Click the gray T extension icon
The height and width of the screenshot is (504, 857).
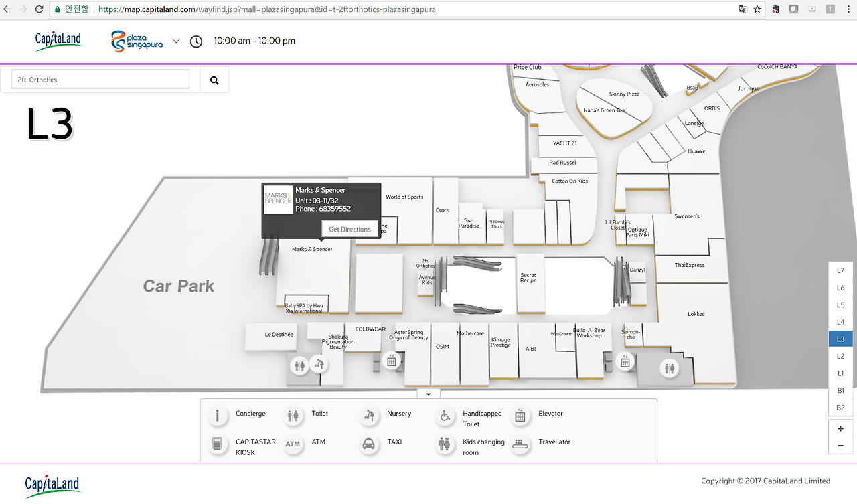click(830, 9)
